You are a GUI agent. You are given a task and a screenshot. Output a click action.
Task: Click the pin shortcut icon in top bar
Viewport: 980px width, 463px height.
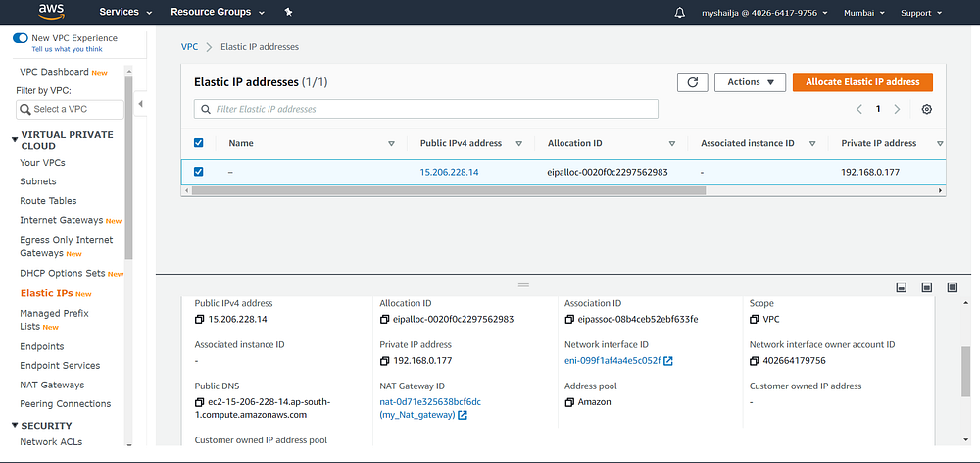[288, 12]
